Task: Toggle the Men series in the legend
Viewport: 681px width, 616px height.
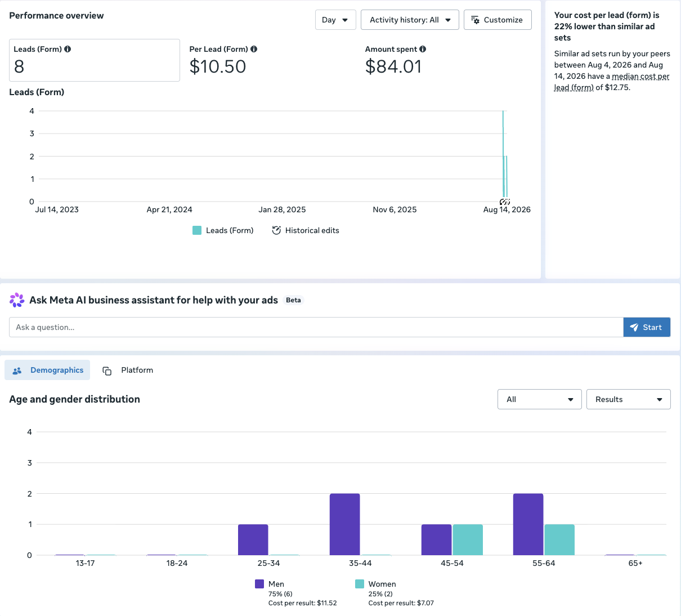Action: [x=270, y=584]
